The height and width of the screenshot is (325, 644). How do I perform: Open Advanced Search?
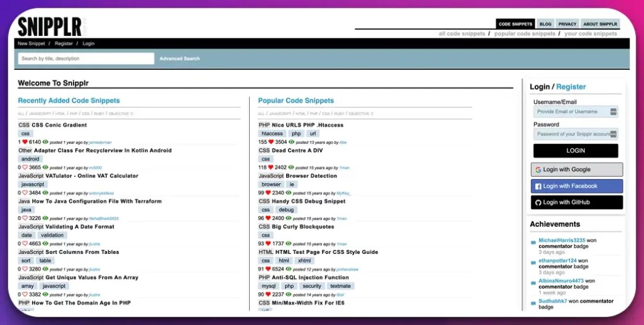click(179, 58)
